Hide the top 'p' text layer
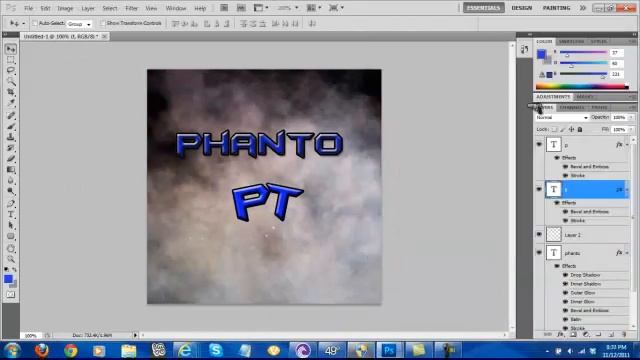The width and height of the screenshot is (640, 360). point(539,144)
